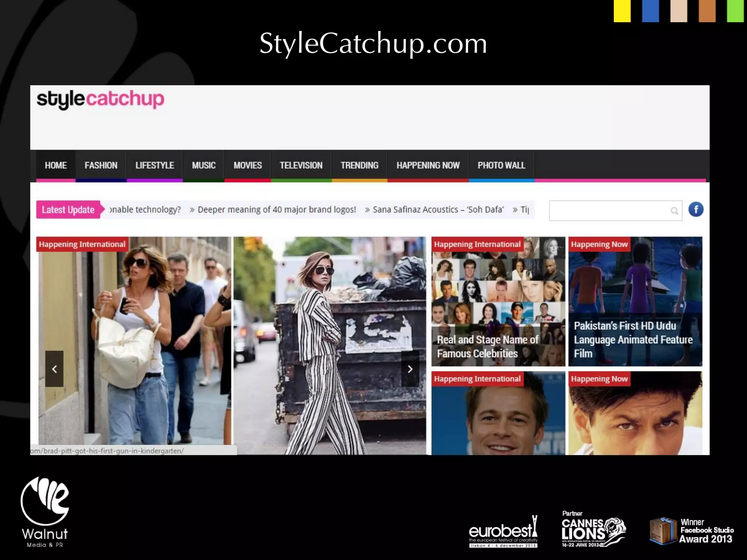747x560 pixels.
Task: Open 'Sana Safinaz Acoustics – Soh Dafa' link
Action: click(x=438, y=210)
